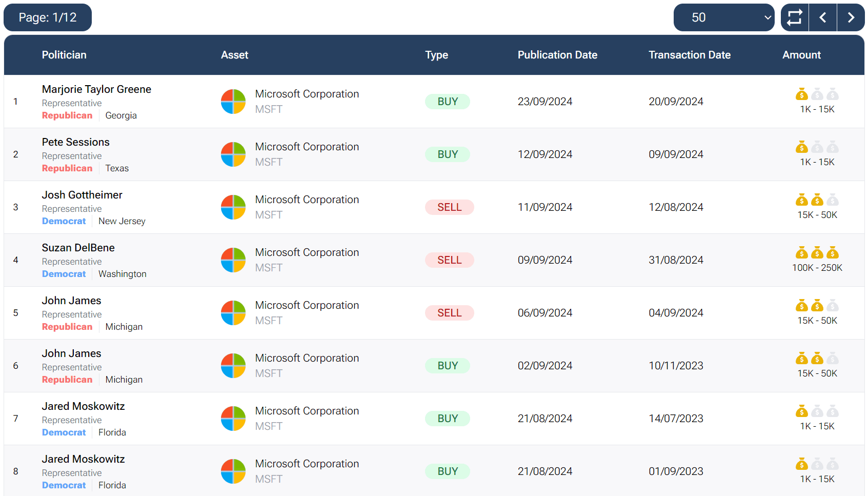Select Republican party label for Pete Sessions

click(67, 168)
